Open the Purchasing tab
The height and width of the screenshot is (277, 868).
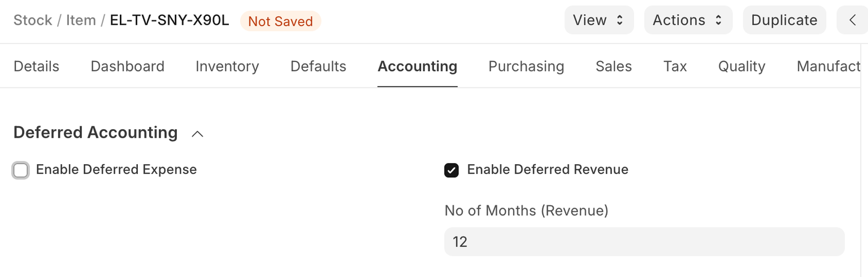pos(526,67)
